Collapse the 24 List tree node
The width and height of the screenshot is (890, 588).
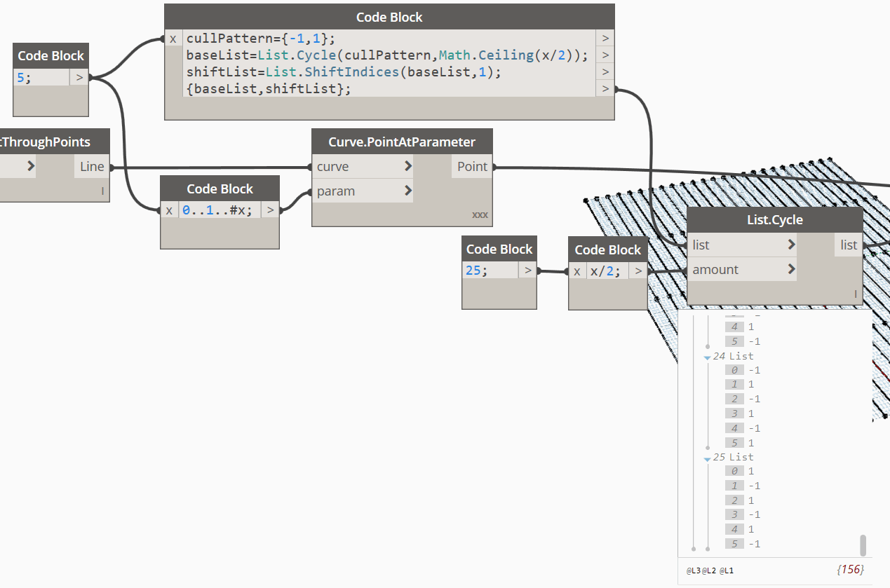(707, 357)
